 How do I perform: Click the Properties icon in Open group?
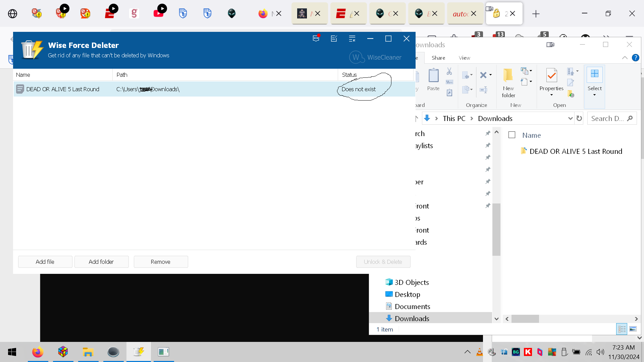pyautogui.click(x=551, y=75)
